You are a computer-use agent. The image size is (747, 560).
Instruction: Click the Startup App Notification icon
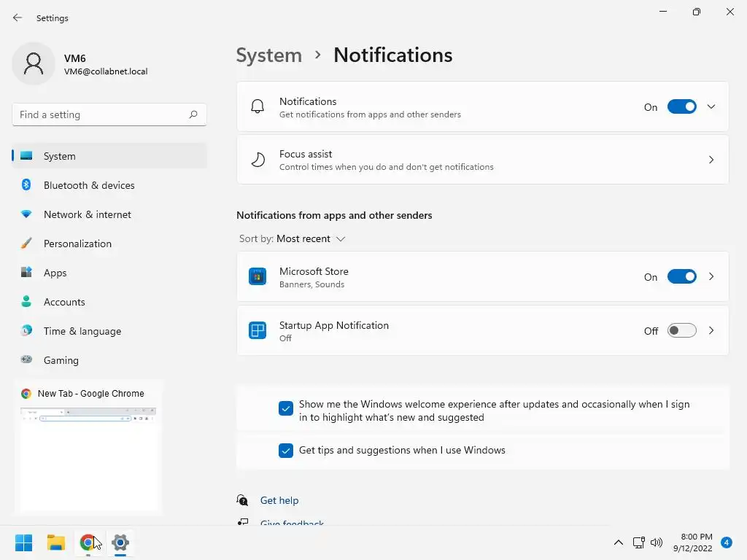(x=258, y=331)
